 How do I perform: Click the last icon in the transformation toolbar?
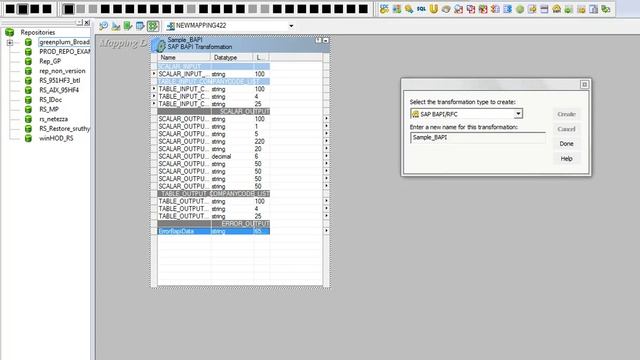(606, 9)
